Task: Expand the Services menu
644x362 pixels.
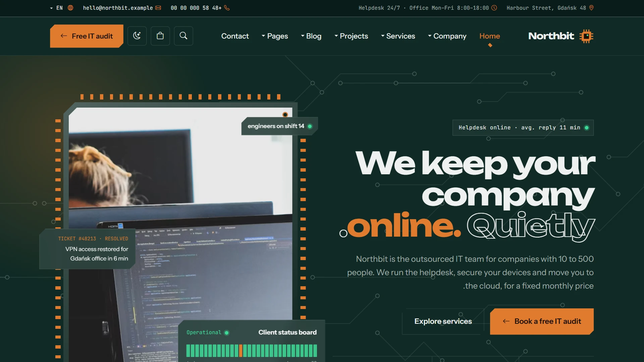Action: (x=398, y=36)
